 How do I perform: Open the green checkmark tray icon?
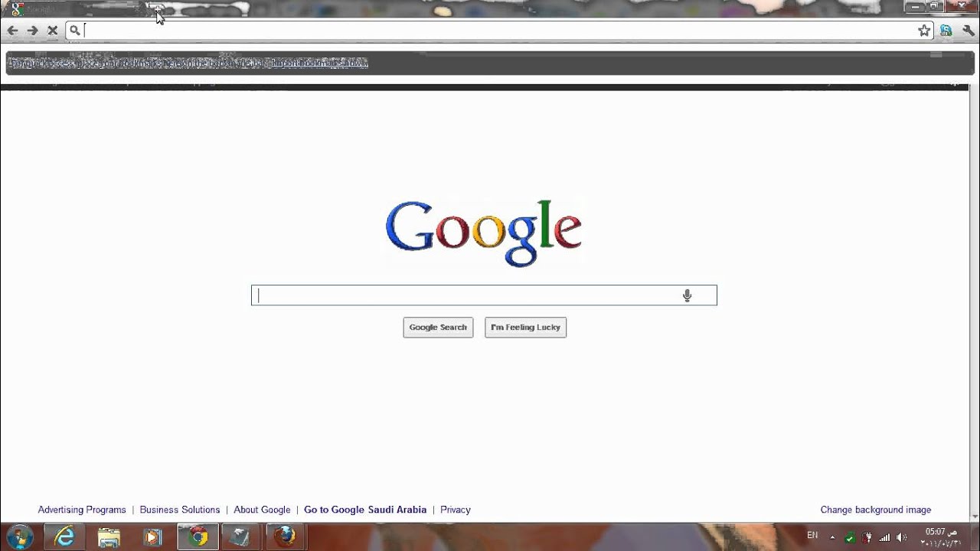(x=849, y=537)
